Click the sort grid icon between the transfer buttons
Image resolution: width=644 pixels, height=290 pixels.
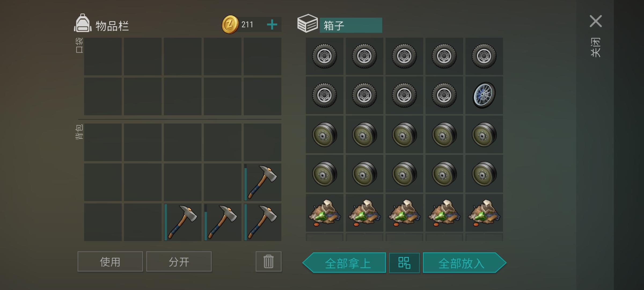404,263
